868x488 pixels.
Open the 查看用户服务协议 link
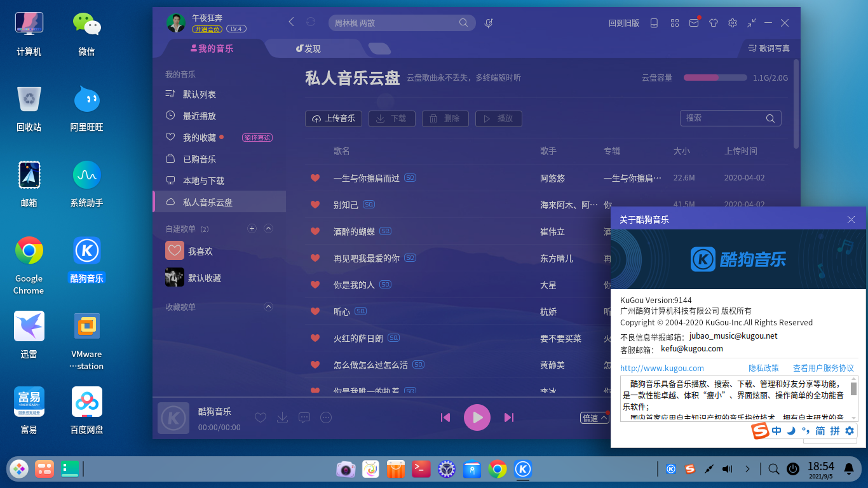[x=824, y=368]
